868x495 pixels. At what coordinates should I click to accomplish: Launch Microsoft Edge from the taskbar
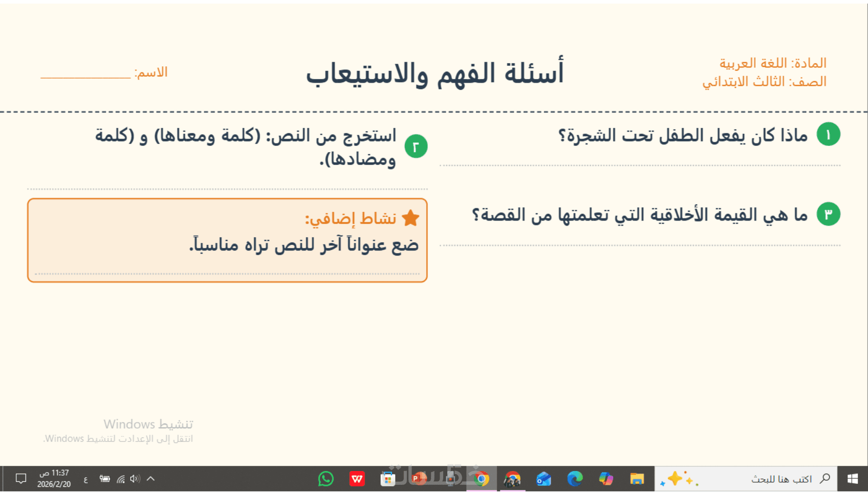click(575, 479)
